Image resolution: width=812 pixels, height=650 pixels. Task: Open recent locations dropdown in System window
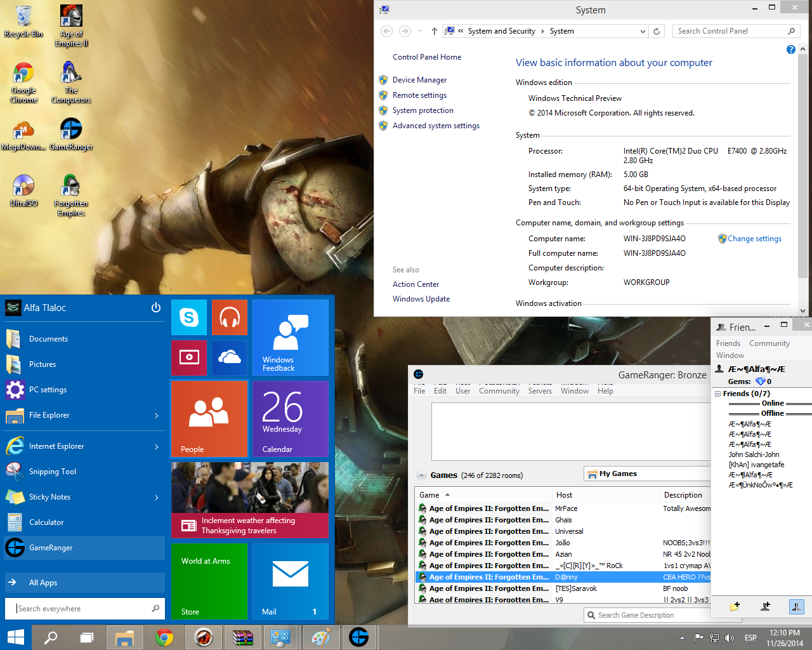[420, 31]
